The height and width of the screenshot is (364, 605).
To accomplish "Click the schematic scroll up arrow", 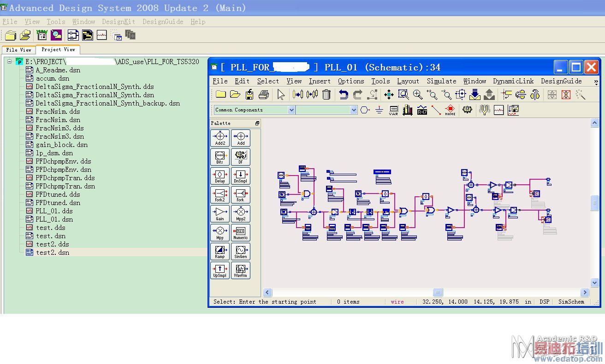I will [595, 123].
